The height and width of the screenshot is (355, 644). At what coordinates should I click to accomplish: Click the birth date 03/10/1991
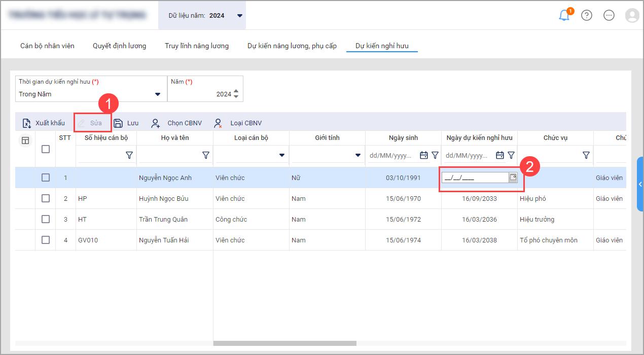(x=403, y=177)
